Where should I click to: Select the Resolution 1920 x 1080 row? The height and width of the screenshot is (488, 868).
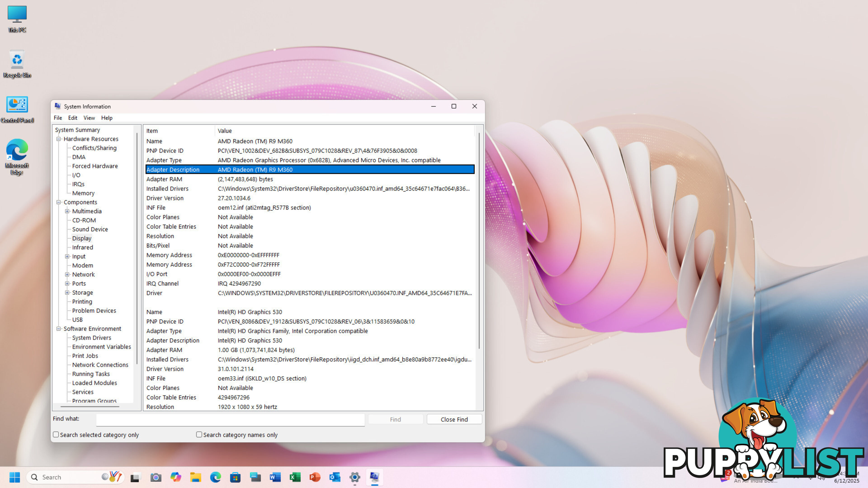click(x=310, y=407)
